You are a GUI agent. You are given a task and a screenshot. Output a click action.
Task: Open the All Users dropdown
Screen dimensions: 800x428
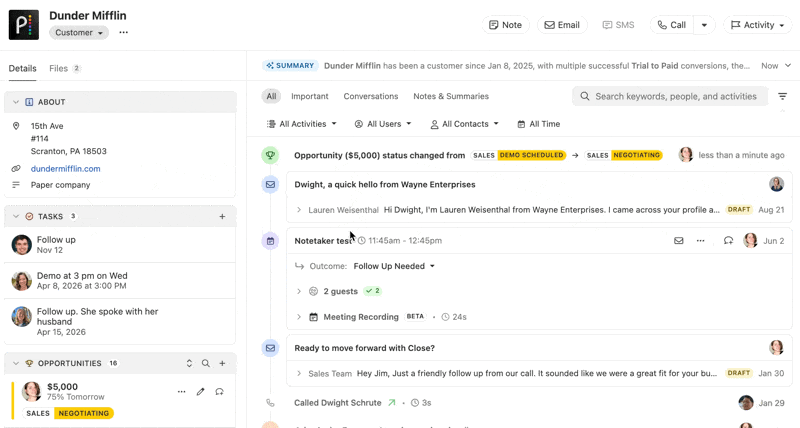point(383,124)
